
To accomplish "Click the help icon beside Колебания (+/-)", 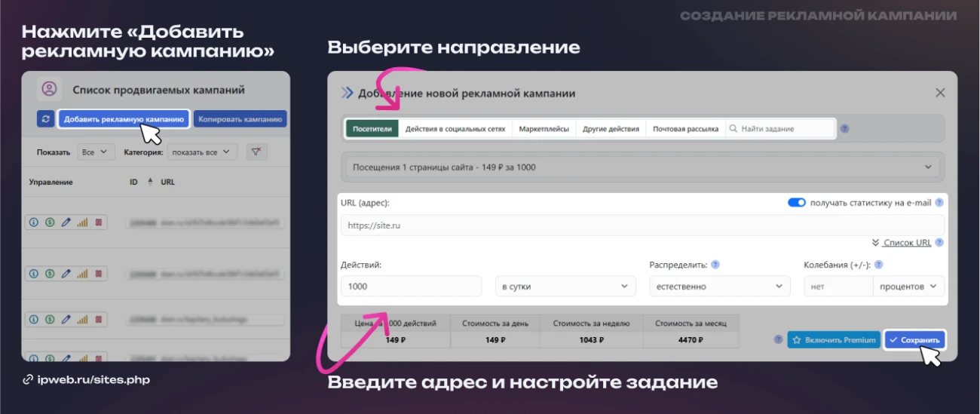I will (878, 265).
